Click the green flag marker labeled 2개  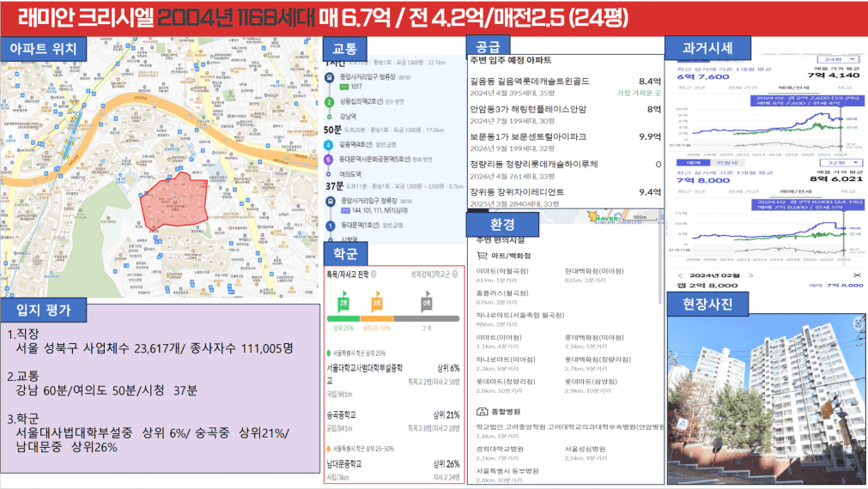coord(343,301)
